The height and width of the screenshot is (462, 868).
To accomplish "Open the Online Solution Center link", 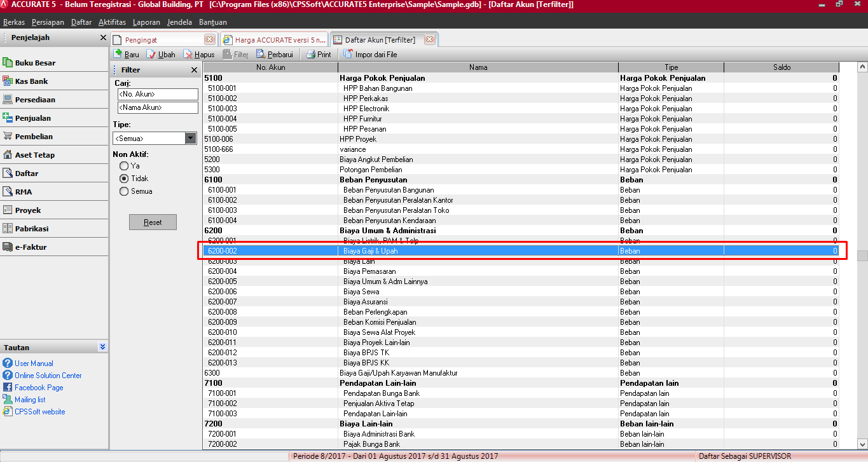I will (x=48, y=376).
